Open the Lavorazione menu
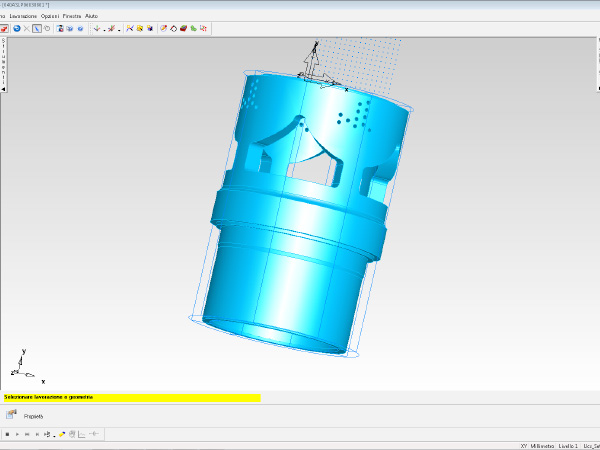The image size is (600, 450). point(23,16)
